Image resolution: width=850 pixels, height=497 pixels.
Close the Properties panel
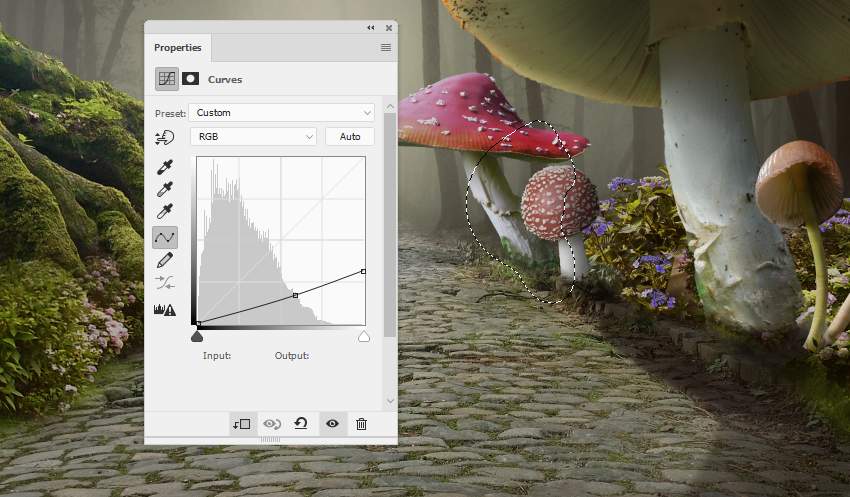pos(389,28)
